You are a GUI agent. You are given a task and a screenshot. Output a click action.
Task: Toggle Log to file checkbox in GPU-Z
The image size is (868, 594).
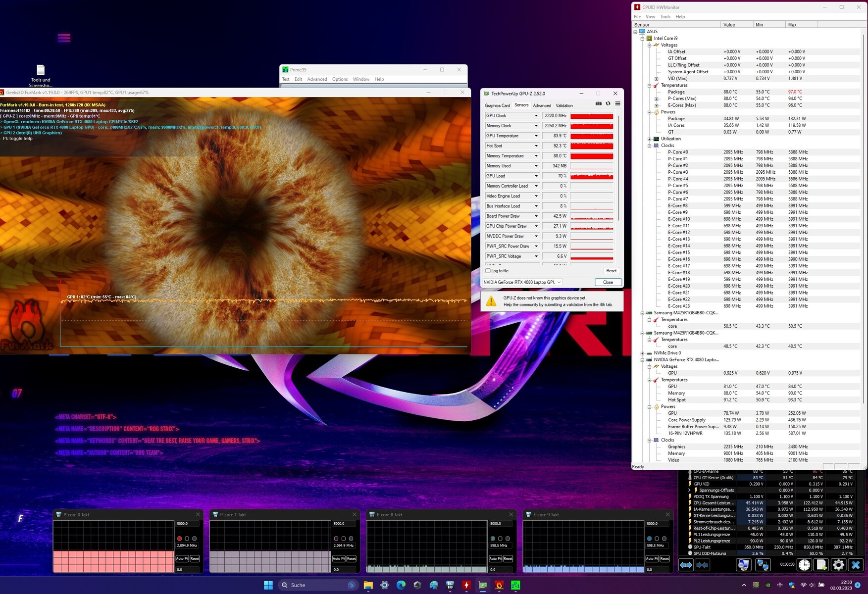click(488, 271)
